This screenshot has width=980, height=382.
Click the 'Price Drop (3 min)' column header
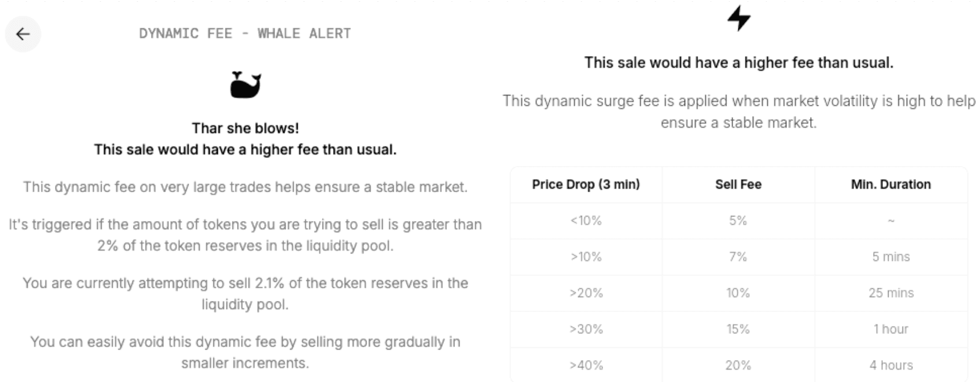point(586,185)
